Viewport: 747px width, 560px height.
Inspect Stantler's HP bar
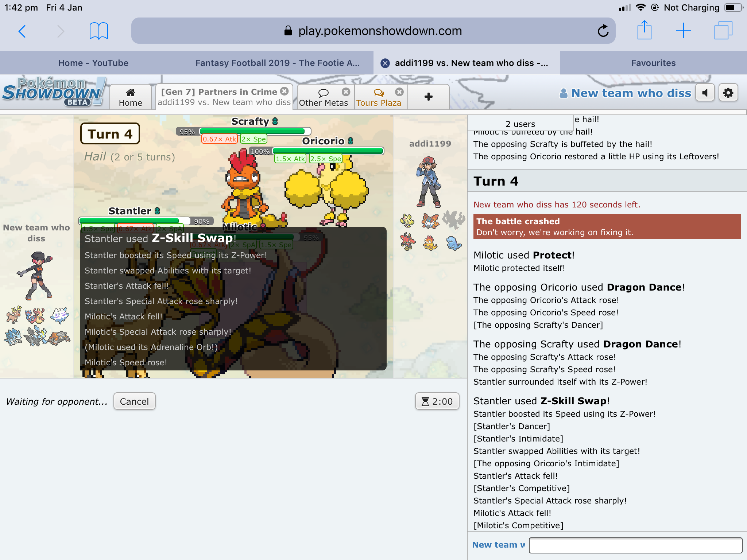(135, 221)
